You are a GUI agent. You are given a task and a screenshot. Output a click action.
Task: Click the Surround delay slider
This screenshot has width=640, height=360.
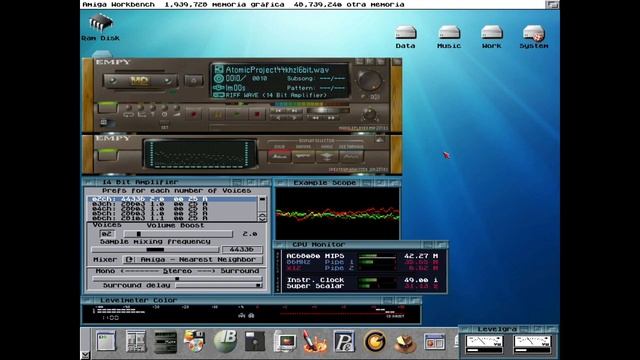tap(219, 285)
